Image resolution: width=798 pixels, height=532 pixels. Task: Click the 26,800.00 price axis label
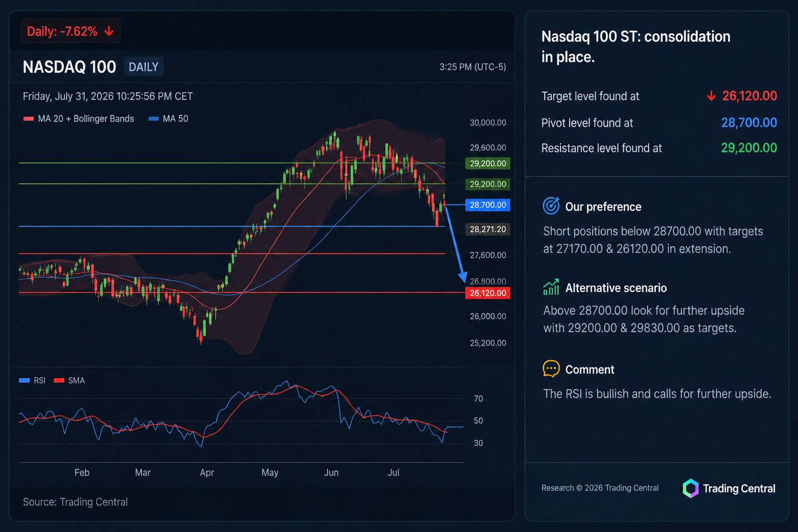pyautogui.click(x=488, y=281)
